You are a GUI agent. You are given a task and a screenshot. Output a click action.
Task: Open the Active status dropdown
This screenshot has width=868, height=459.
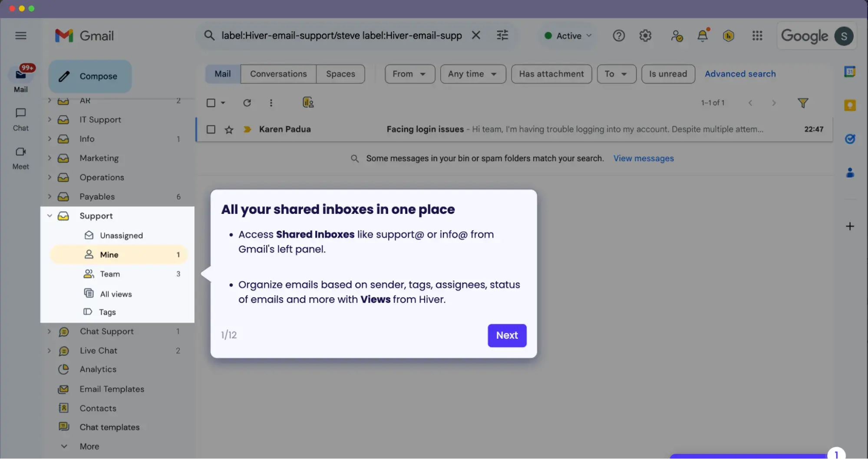click(x=568, y=36)
